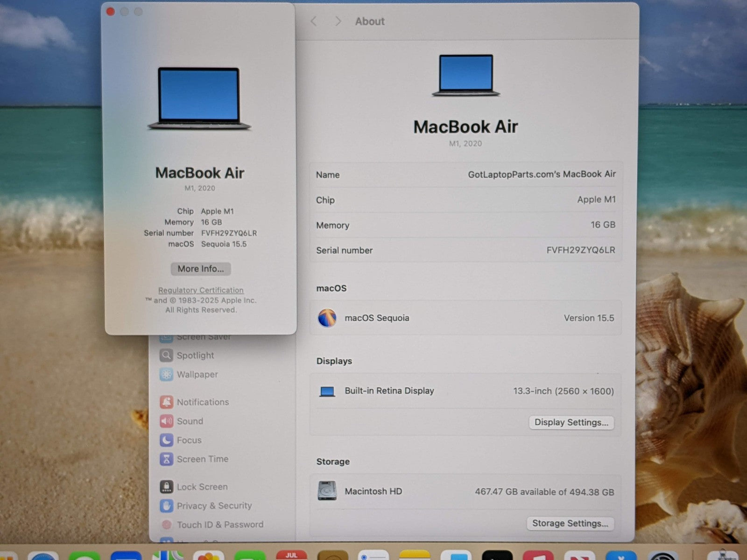The height and width of the screenshot is (560, 747).
Task: Select Screen Time in sidebar
Action: click(x=202, y=459)
